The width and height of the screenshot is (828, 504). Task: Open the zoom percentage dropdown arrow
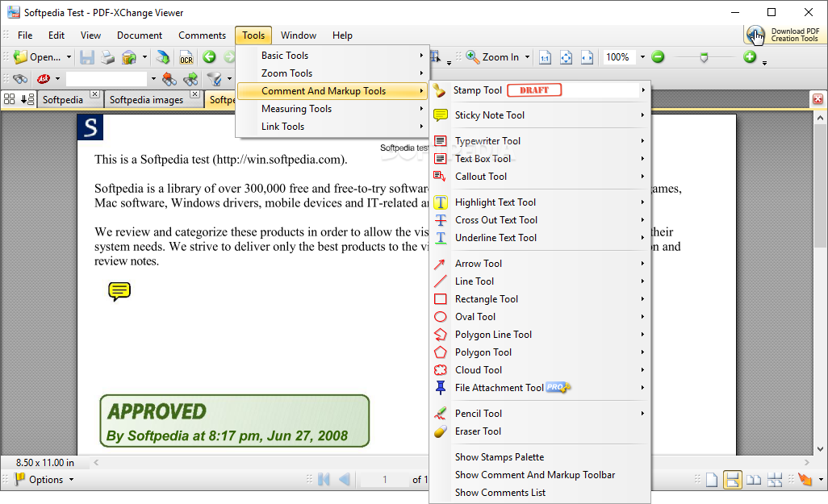click(642, 57)
